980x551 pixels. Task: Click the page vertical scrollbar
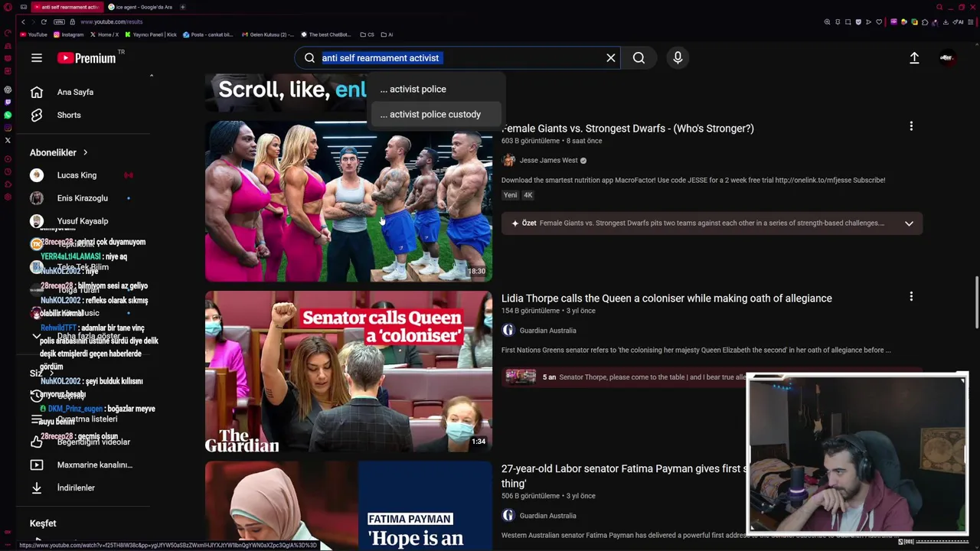pos(977,302)
